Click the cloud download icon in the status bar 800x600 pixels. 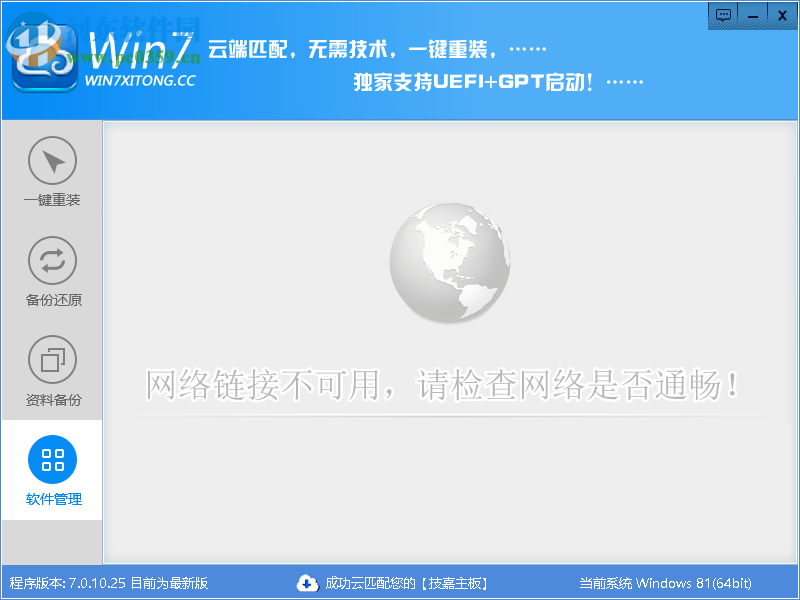309,586
